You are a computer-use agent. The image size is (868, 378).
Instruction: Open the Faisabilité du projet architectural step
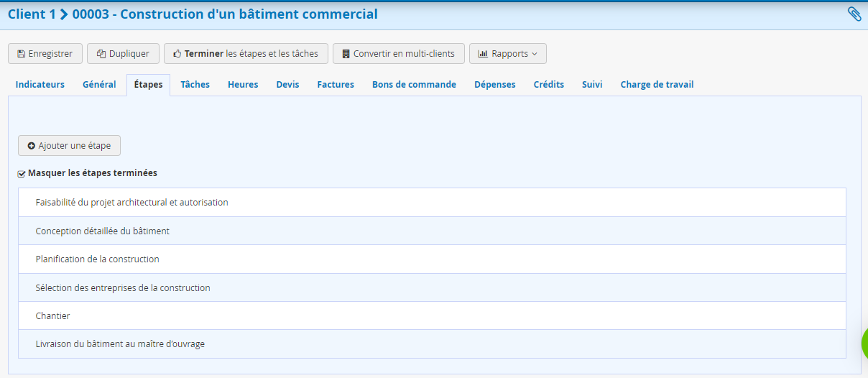[x=131, y=203]
